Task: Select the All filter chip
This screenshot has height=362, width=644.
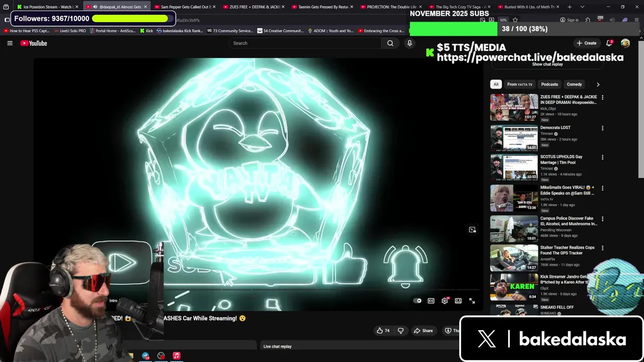Action: 496,84
